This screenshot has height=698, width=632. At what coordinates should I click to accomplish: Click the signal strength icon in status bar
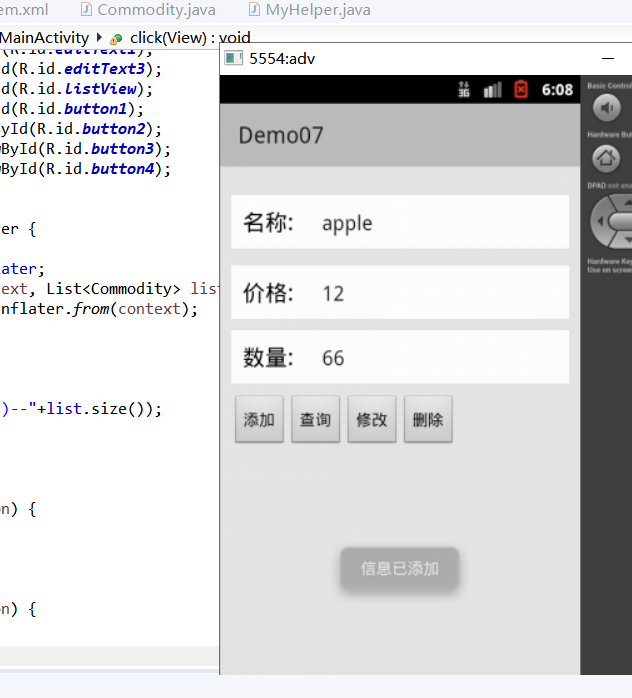493,90
